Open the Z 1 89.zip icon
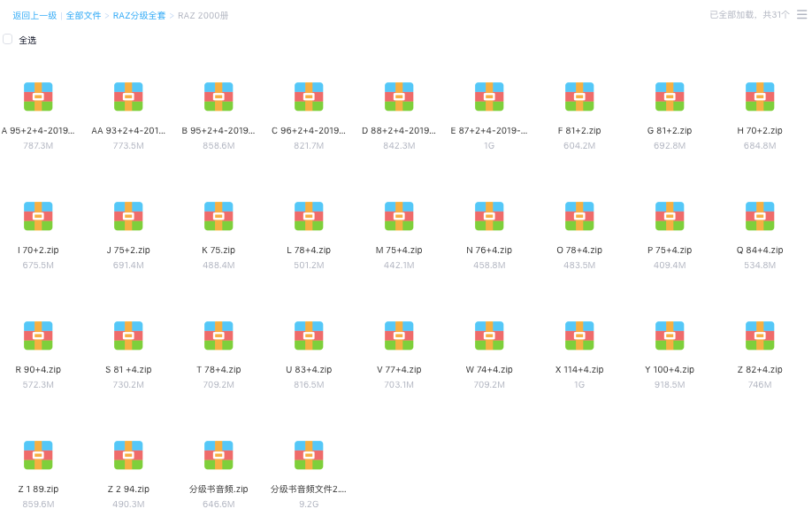Viewport: 812px width, 532px height. (38, 455)
